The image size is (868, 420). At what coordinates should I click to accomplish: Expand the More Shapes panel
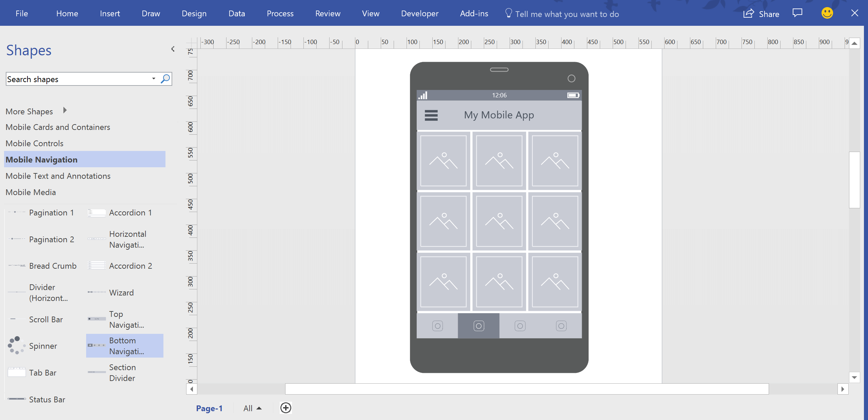[65, 111]
